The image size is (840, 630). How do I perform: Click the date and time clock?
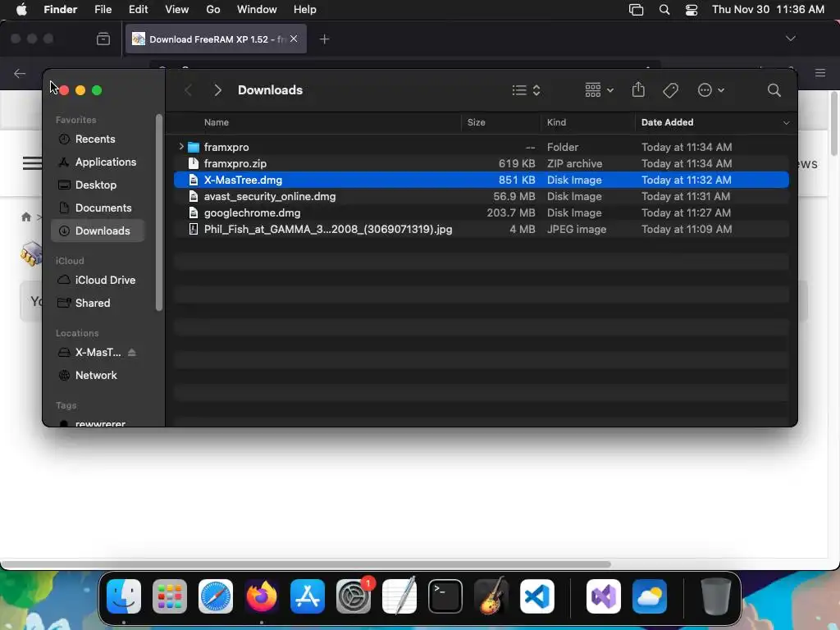click(x=768, y=10)
